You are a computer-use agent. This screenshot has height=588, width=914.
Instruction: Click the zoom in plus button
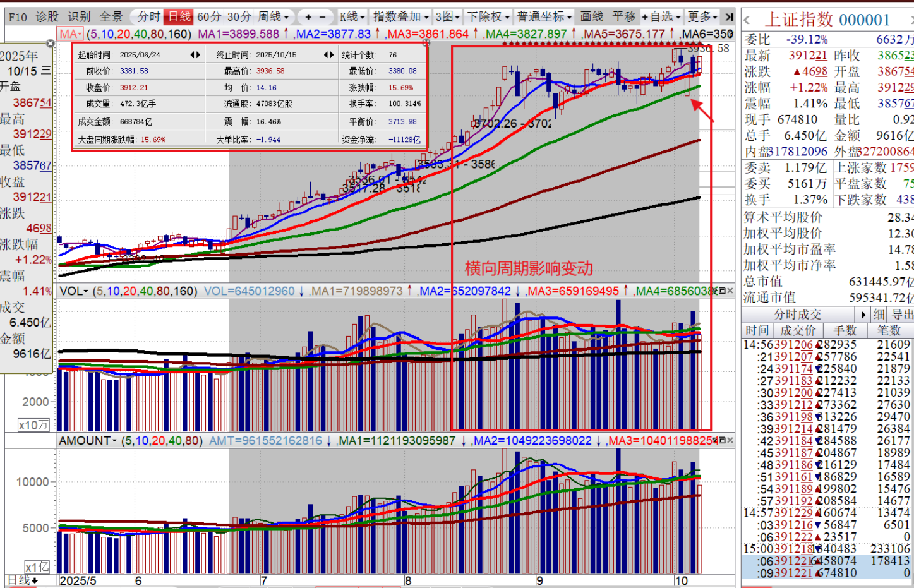(x=308, y=17)
